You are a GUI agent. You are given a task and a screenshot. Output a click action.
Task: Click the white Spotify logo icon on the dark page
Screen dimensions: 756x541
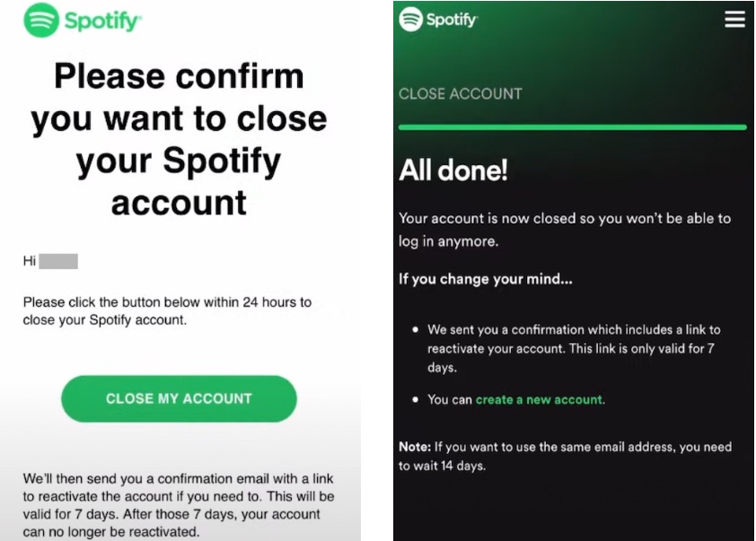(410, 19)
